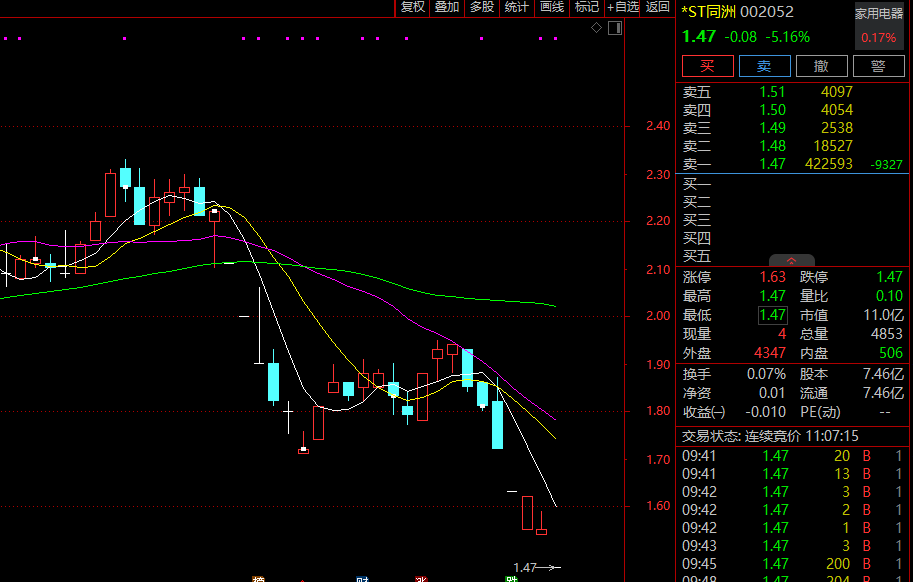Click the diamond icon above the chart

click(596, 27)
